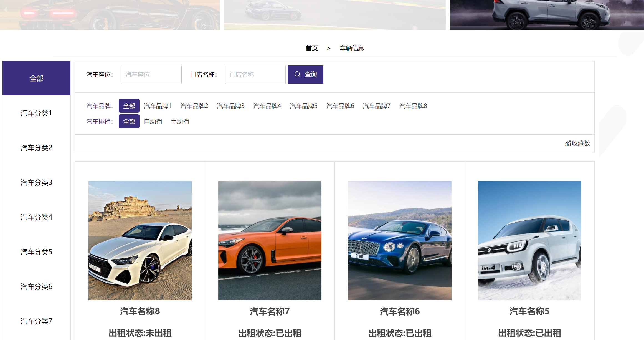The width and height of the screenshot is (644, 340).
Task: Select the 全部 option for 汽车品牌
Action: (129, 106)
